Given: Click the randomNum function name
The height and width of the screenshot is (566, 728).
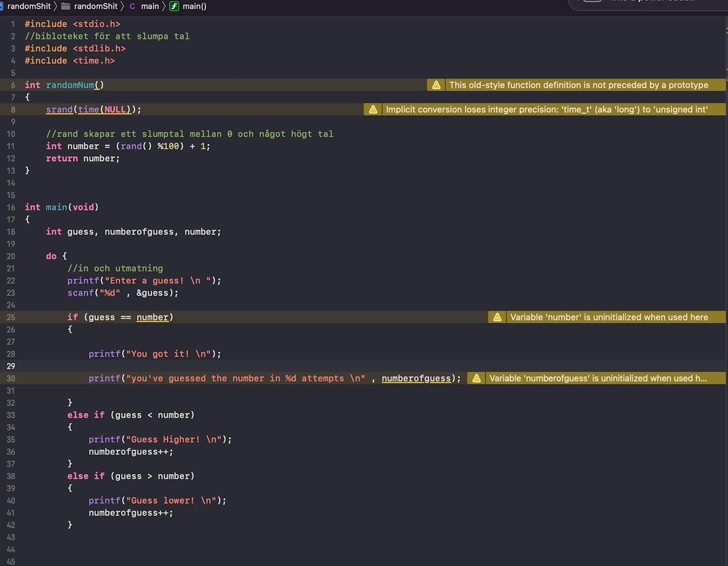Looking at the screenshot, I should coord(70,85).
